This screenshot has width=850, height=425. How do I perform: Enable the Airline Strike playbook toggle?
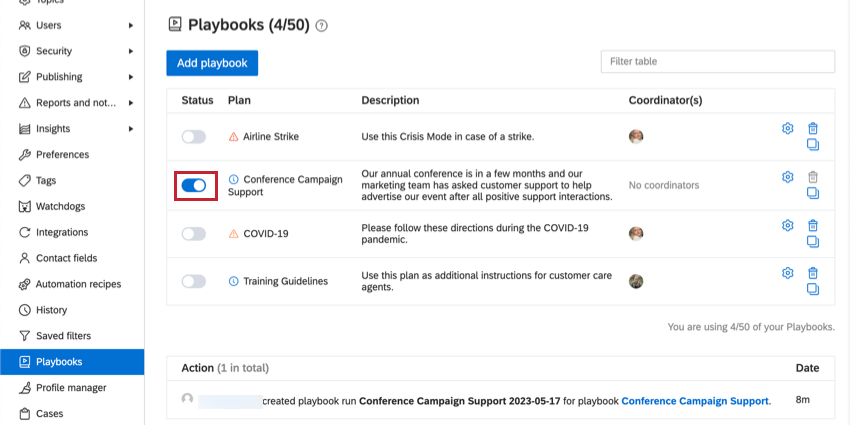tap(194, 137)
